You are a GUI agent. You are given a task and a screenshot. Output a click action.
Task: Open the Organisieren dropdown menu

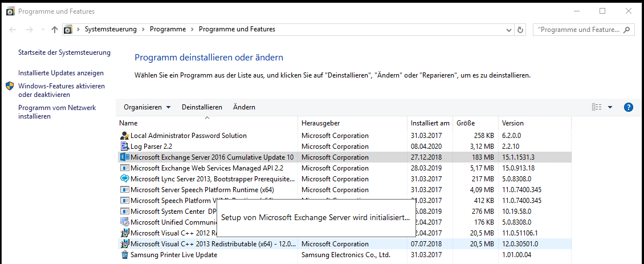pos(147,107)
